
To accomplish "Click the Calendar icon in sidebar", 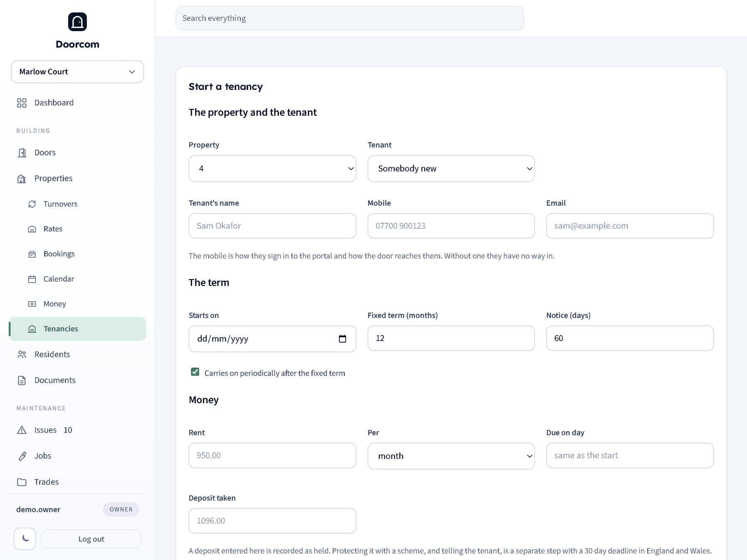I will (x=32, y=279).
